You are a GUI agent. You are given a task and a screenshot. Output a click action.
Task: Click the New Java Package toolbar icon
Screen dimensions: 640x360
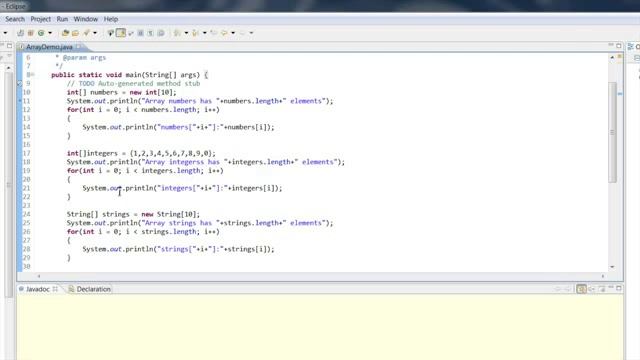click(x=30, y=33)
